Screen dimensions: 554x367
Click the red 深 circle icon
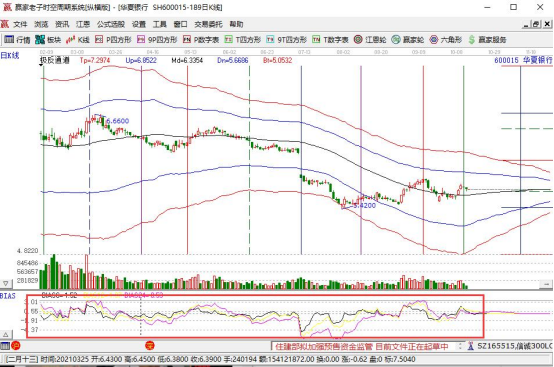(x=150, y=346)
